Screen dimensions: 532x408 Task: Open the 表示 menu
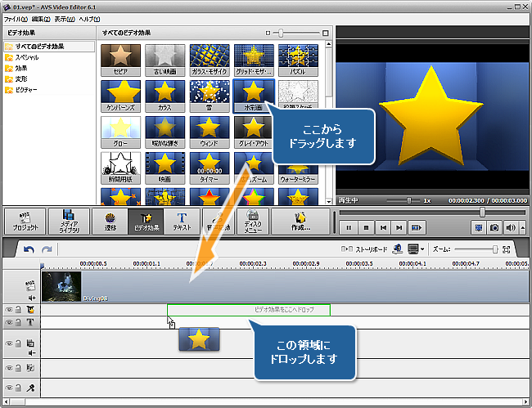click(65, 20)
